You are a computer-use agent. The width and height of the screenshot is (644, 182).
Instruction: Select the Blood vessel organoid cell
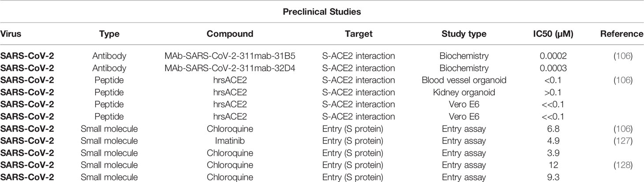click(464, 80)
